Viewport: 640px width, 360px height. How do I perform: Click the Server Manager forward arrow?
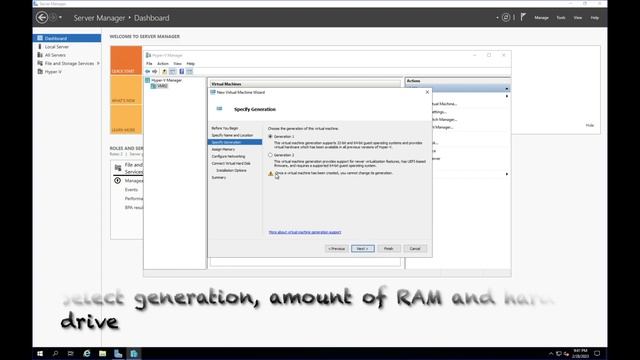click(53, 18)
